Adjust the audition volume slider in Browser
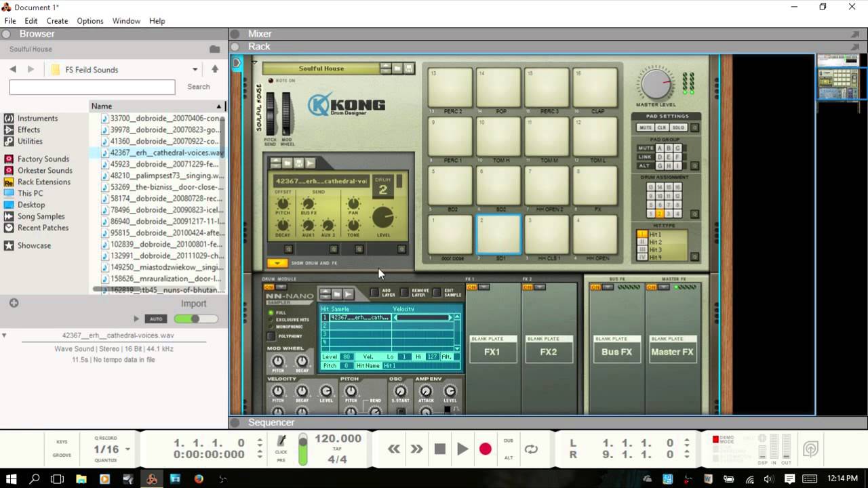The width and height of the screenshot is (868, 488). tap(196, 319)
